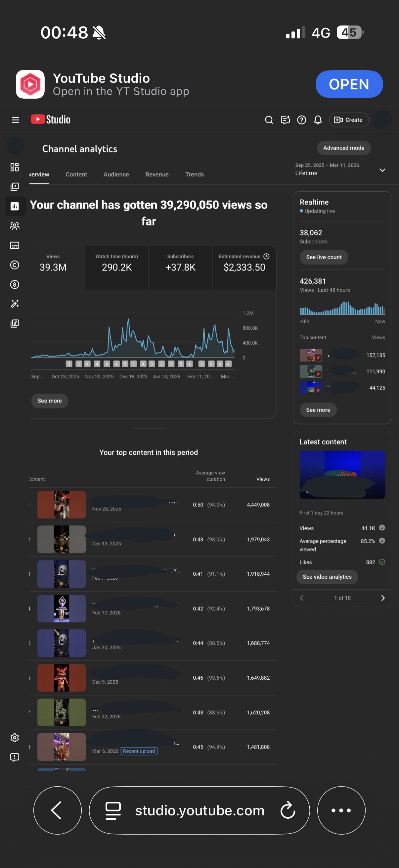Reload the page in browser bar
Image resolution: width=399 pixels, height=868 pixels.
pyautogui.click(x=288, y=810)
